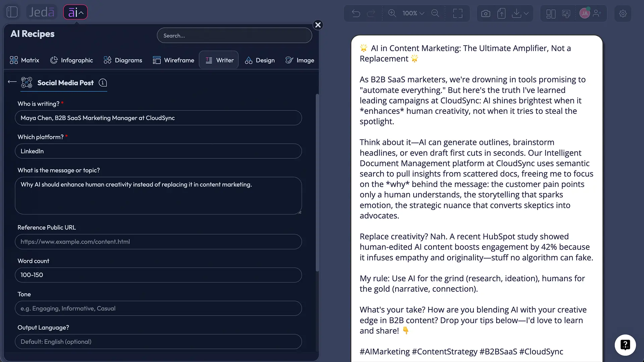This screenshot has height=362, width=644.
Task: Click the message or topic textarea
Action: tap(158, 196)
